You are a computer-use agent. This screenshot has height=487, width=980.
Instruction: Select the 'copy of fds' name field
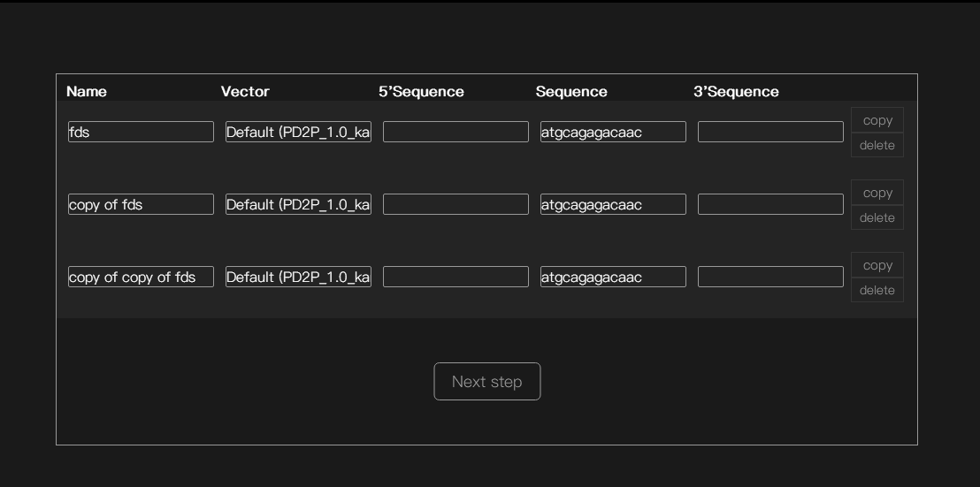point(141,204)
